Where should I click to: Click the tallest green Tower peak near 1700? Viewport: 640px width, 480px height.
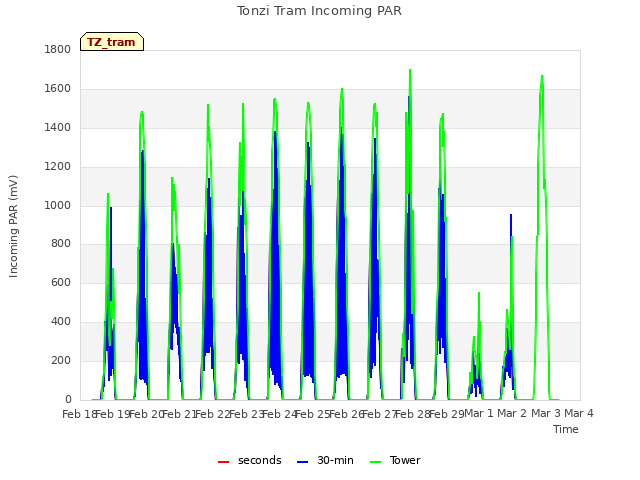pyautogui.click(x=410, y=71)
